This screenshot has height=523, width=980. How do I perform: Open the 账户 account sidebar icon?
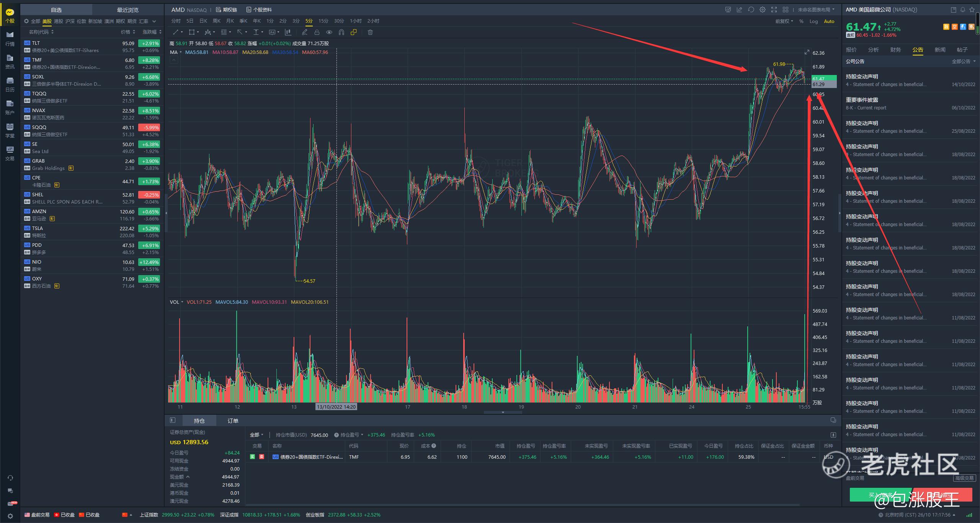pyautogui.click(x=10, y=107)
